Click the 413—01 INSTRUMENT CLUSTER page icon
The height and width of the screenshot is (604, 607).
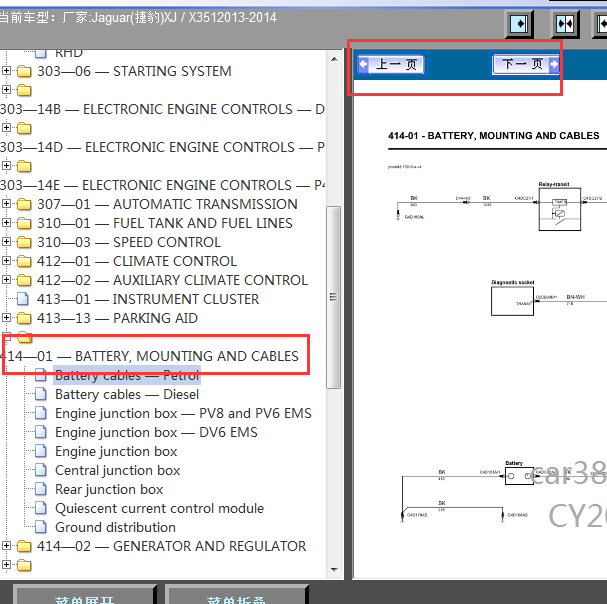(x=23, y=299)
